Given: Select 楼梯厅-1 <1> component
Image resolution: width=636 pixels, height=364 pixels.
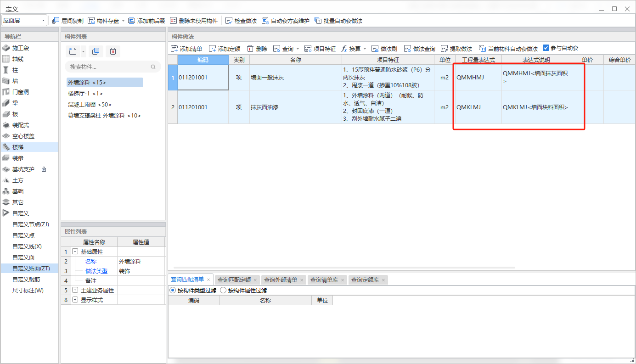Looking at the screenshot, I should click(85, 93).
